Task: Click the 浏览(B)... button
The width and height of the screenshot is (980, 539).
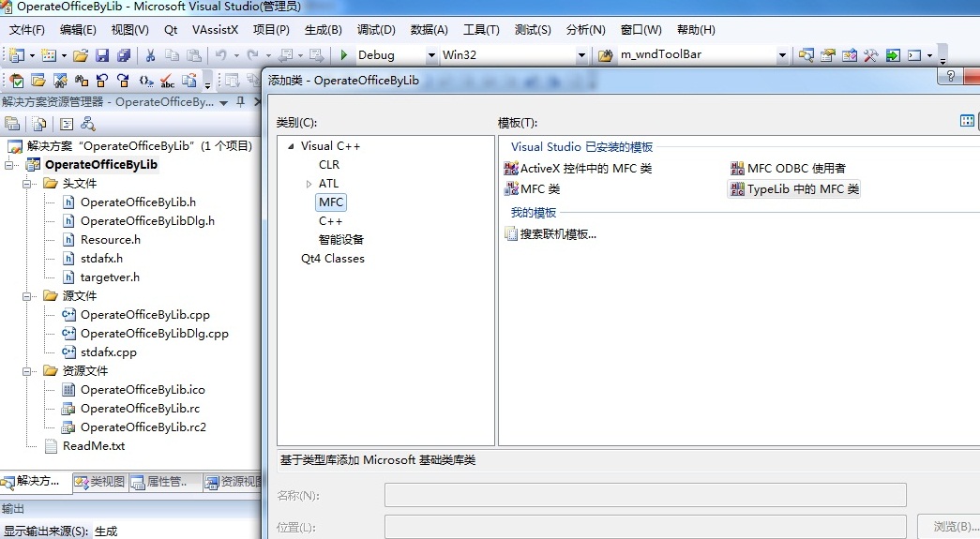Action: tap(947, 527)
